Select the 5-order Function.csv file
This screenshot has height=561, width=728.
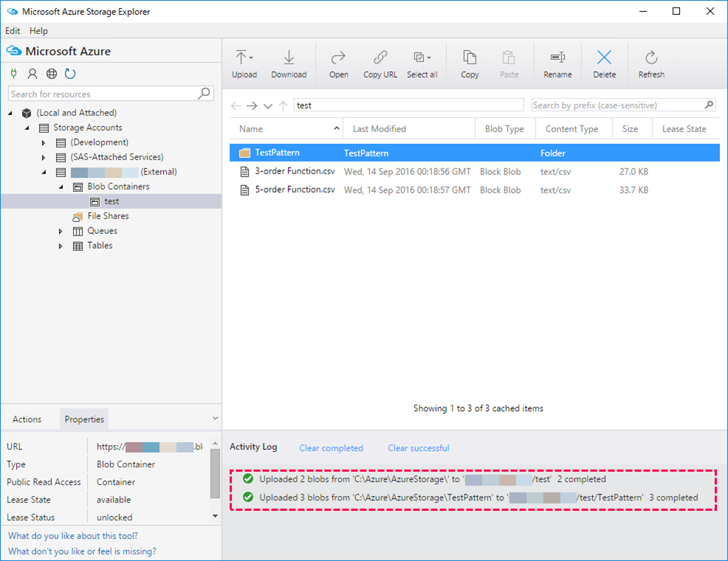[475, 190]
